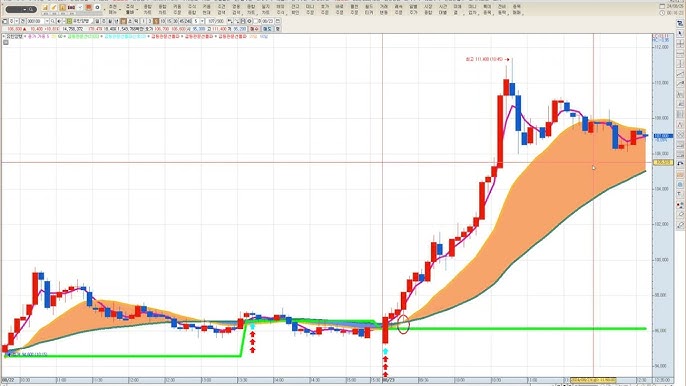Click the orange info icon in the top toolbar
The height and width of the screenshot is (386, 686).
click(62, 8)
